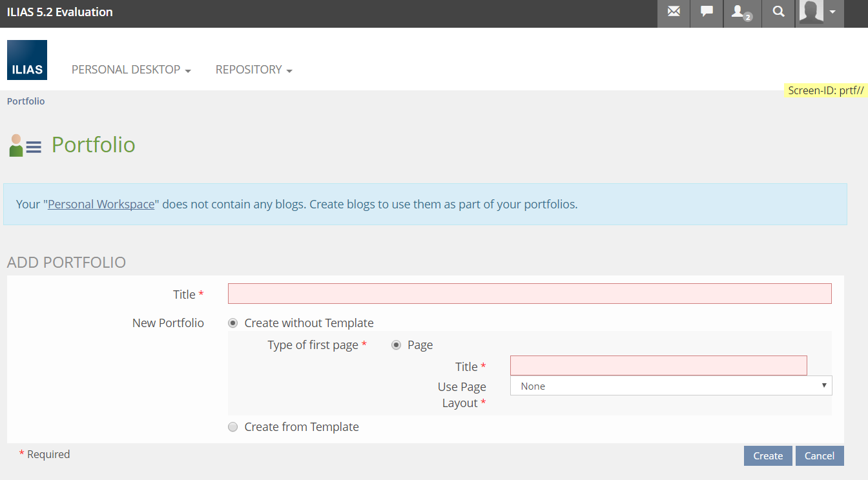The height and width of the screenshot is (480, 868).
Task: Click the Portfolio breadcrumb link
Action: 26,101
